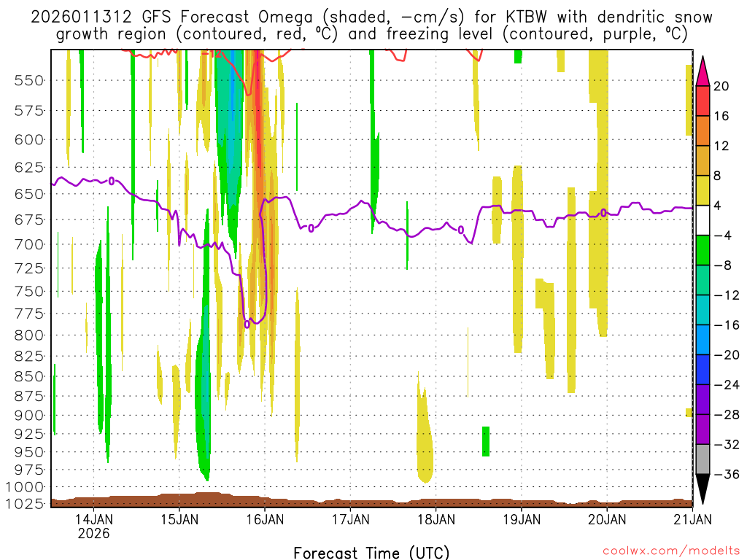Click the 750 pressure level label

(29, 292)
